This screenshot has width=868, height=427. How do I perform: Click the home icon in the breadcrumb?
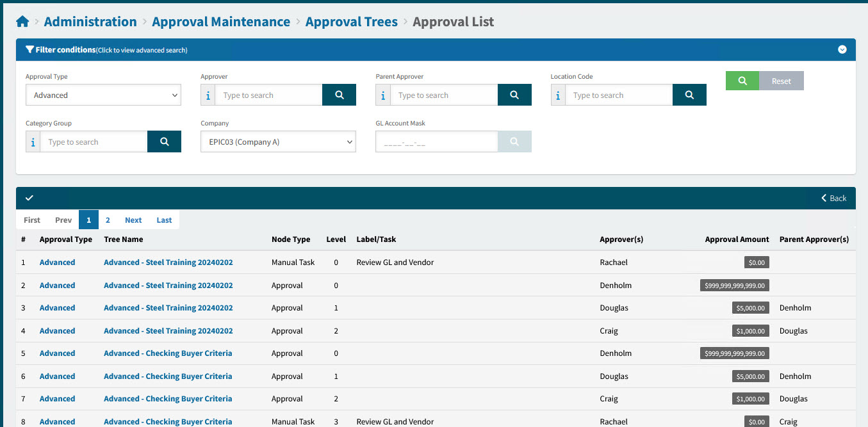[x=22, y=20]
